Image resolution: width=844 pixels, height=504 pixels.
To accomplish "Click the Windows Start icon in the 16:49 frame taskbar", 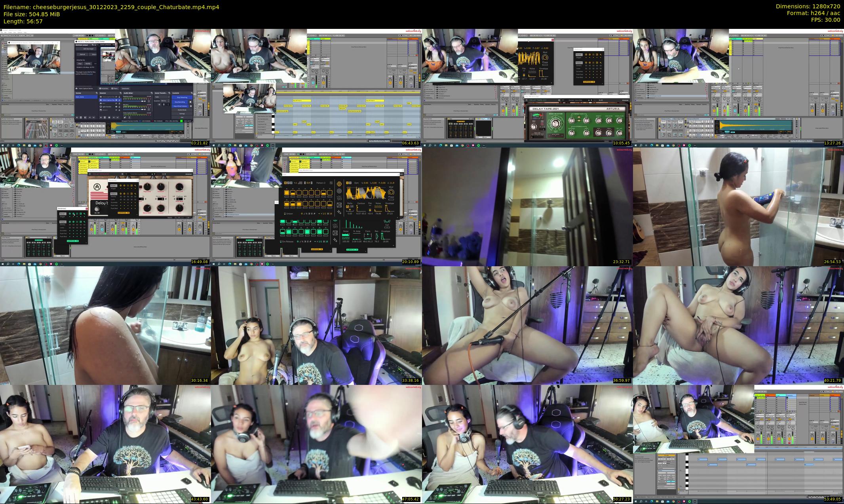I will pyautogui.click(x=3, y=264).
